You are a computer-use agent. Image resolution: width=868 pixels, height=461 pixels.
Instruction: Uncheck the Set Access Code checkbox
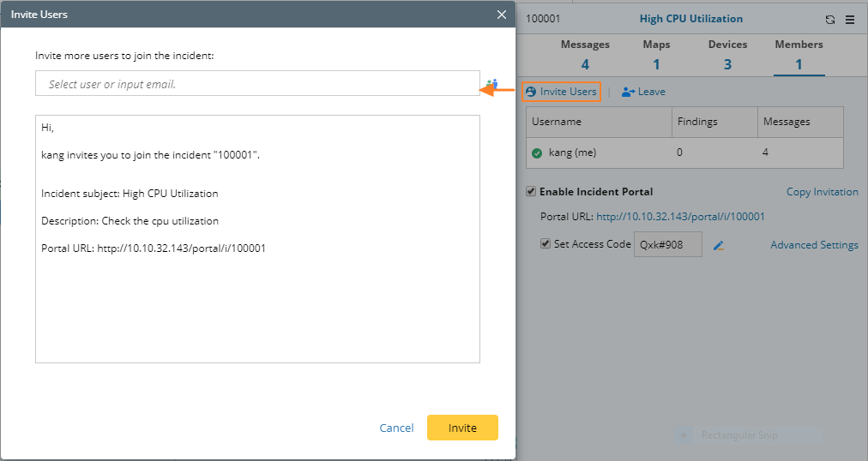[x=546, y=243]
